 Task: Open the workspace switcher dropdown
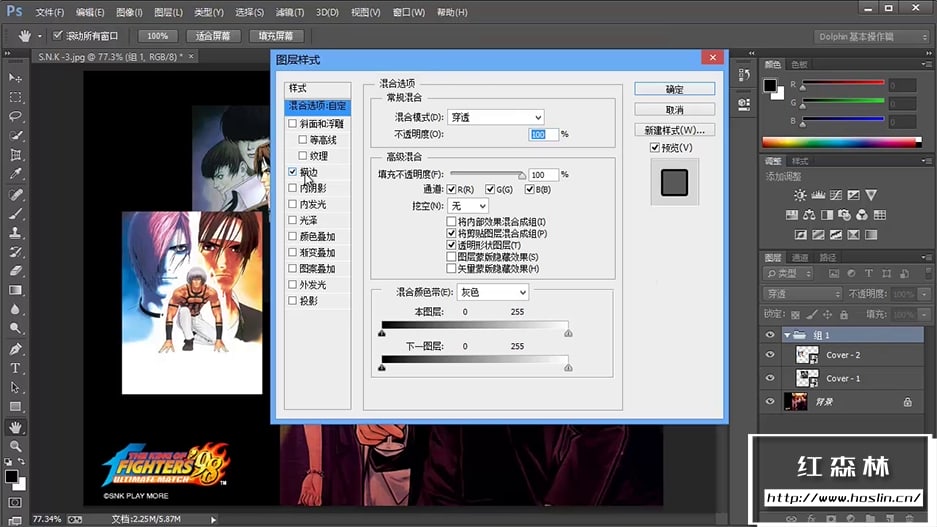pyautogui.click(x=872, y=36)
